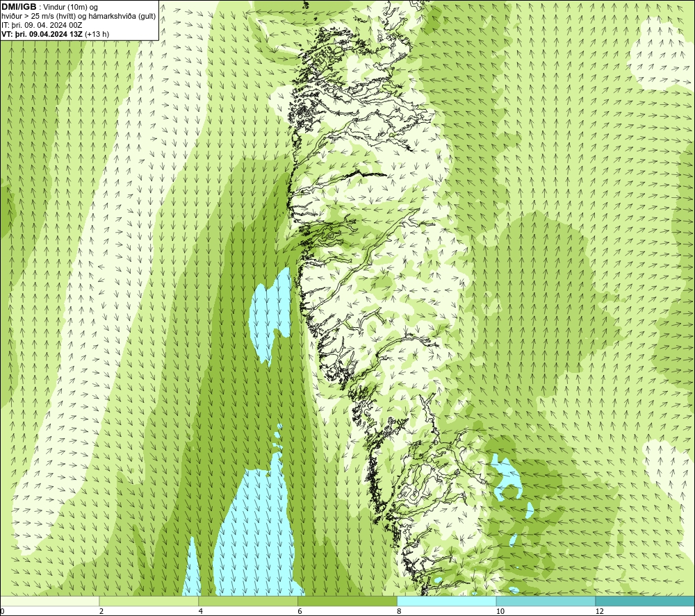Click the "DMI/IGB" title text
Viewport: 695px width, 616px height.
tap(19, 7)
